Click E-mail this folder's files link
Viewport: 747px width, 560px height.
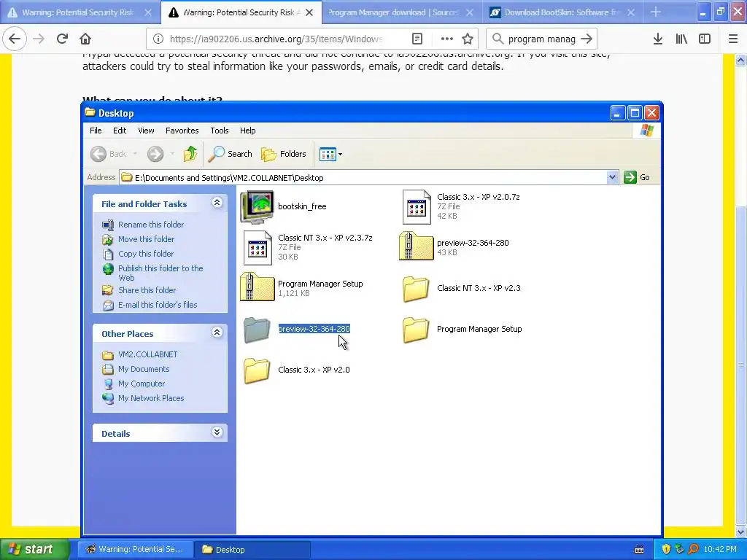(158, 305)
